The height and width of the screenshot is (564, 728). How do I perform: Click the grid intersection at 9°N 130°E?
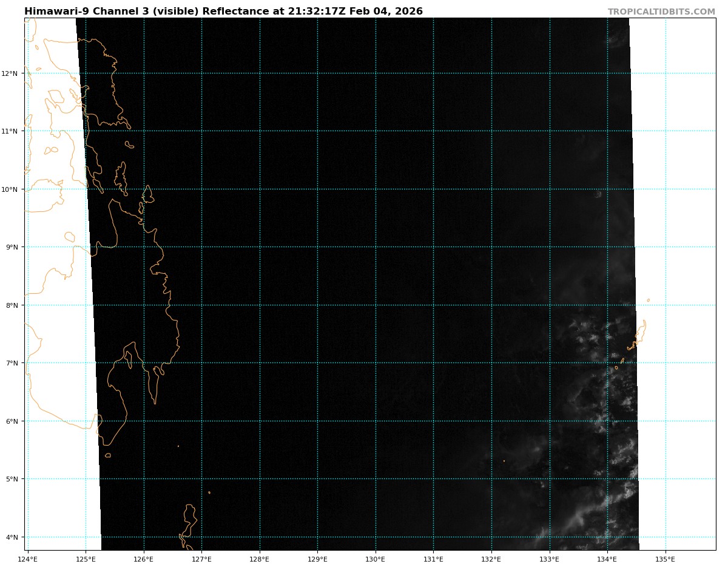pyautogui.click(x=376, y=247)
